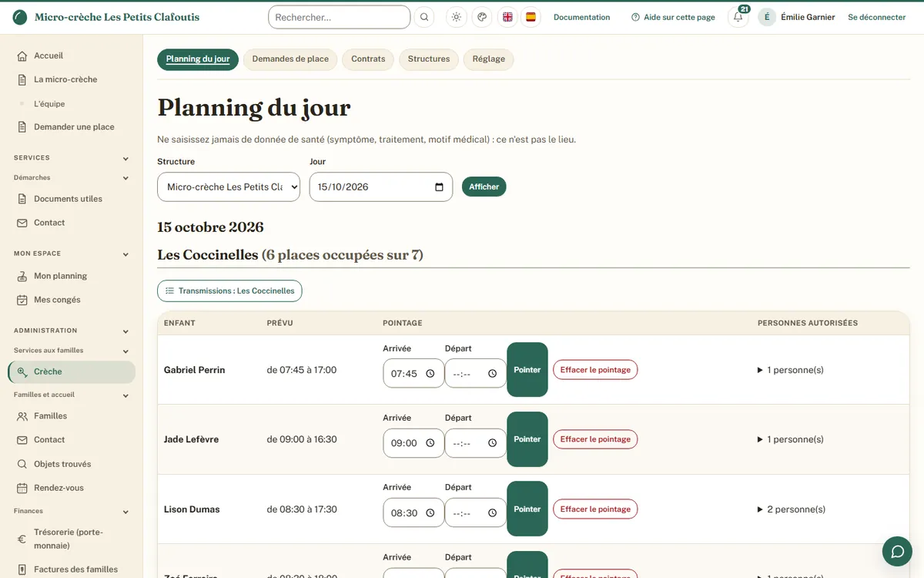Open La micro-crèche sidebar page
924x578 pixels.
(72, 79)
